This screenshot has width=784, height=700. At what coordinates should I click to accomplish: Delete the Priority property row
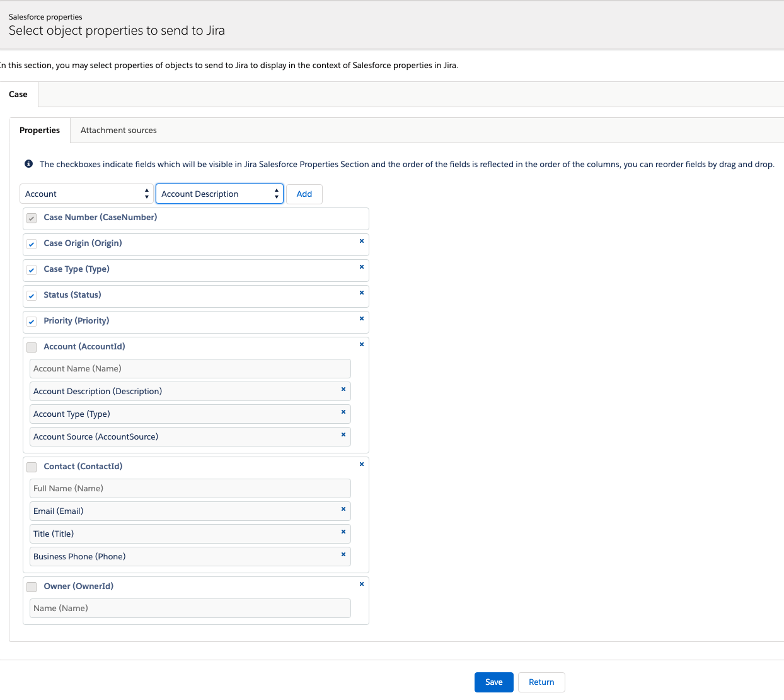[x=362, y=318]
